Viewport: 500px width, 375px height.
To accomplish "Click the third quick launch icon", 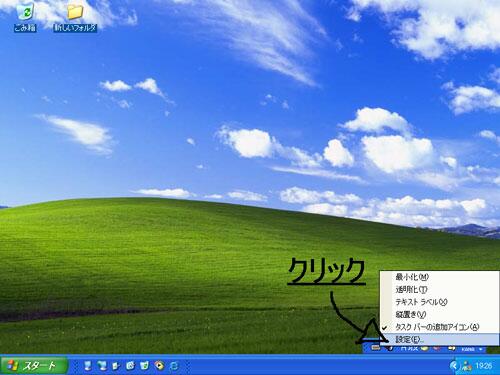I will click(115, 366).
